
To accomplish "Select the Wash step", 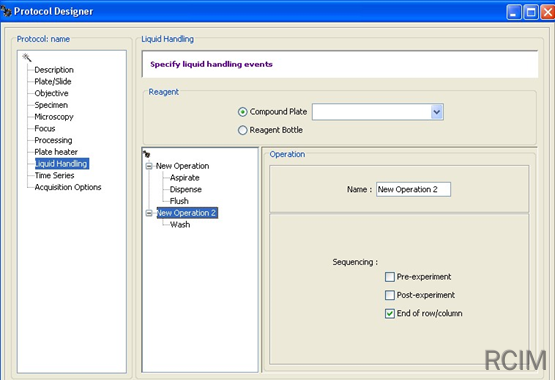I will 180,225.
